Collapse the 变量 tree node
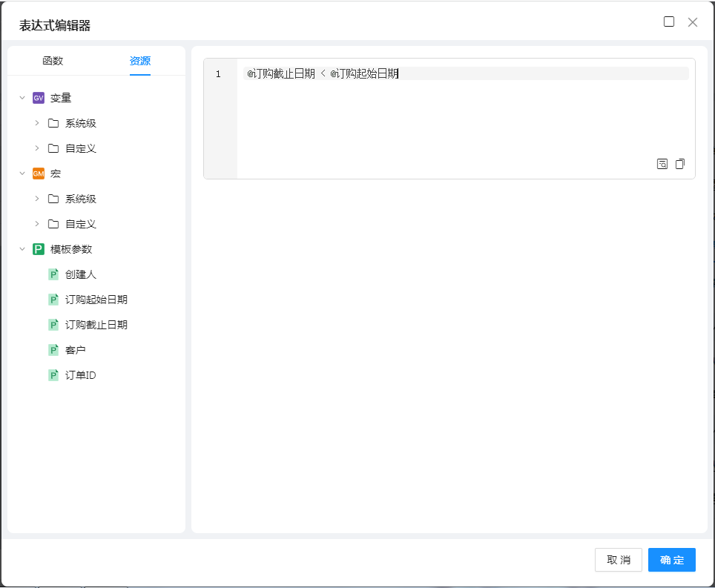The width and height of the screenshot is (715, 588). pos(22,98)
